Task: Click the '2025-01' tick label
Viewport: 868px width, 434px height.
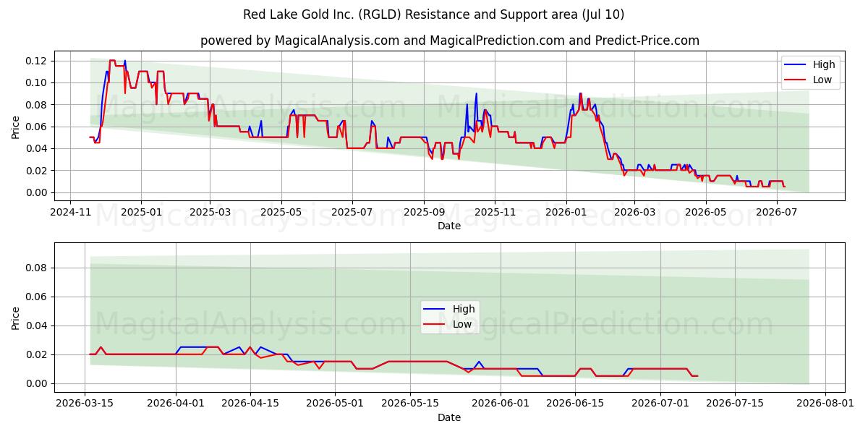Action: click(x=140, y=212)
